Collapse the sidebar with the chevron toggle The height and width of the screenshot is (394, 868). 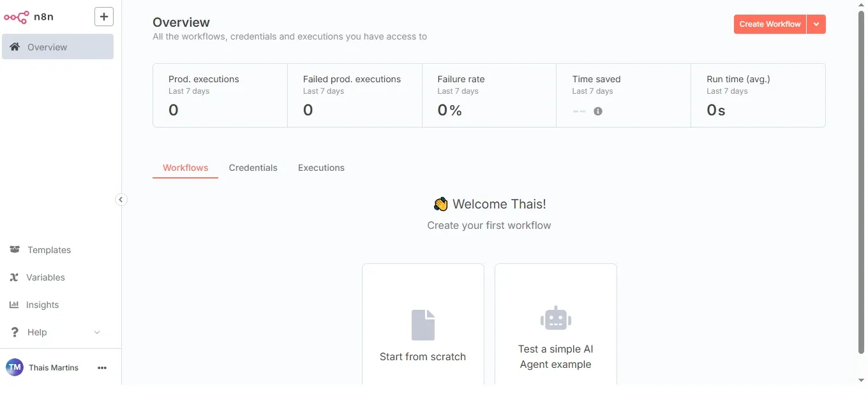click(121, 200)
